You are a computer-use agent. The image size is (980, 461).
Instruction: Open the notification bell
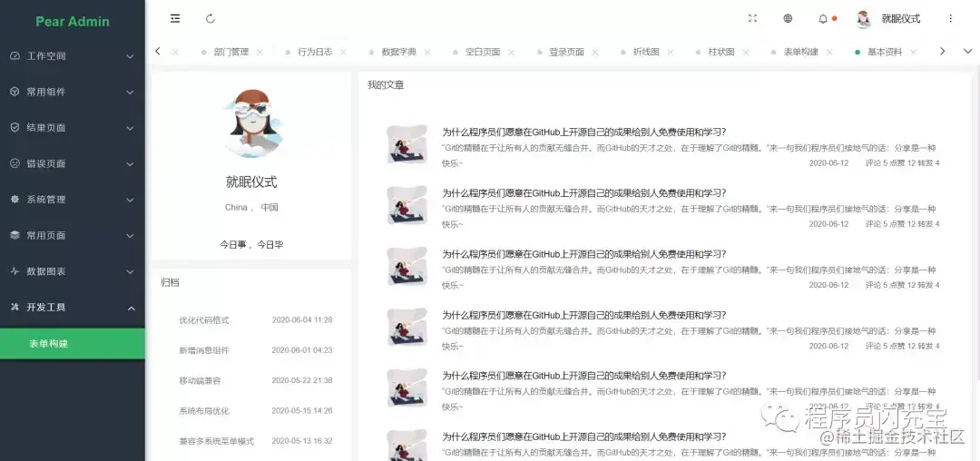(x=823, y=19)
